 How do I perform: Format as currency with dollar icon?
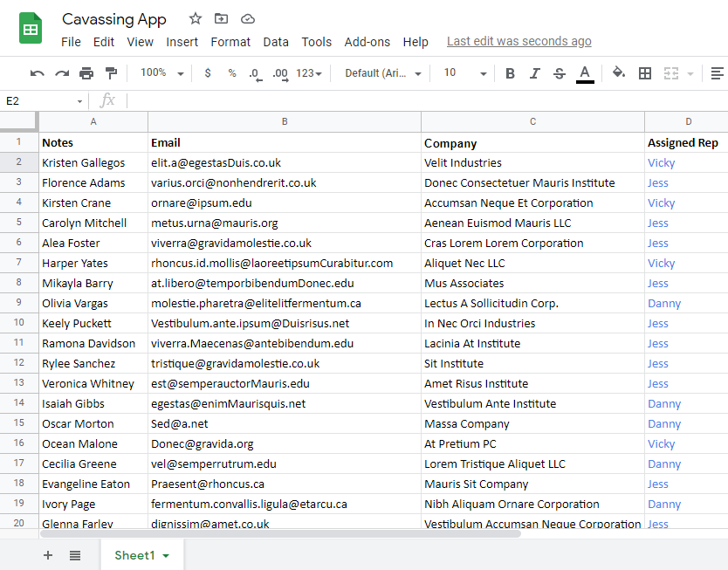[x=208, y=72]
